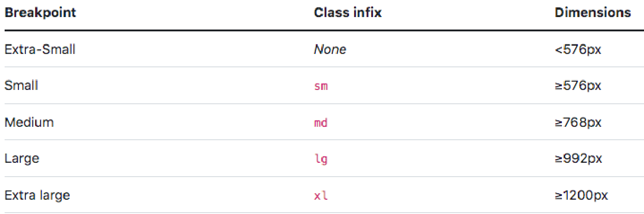Click the md class infix code

tap(321, 123)
